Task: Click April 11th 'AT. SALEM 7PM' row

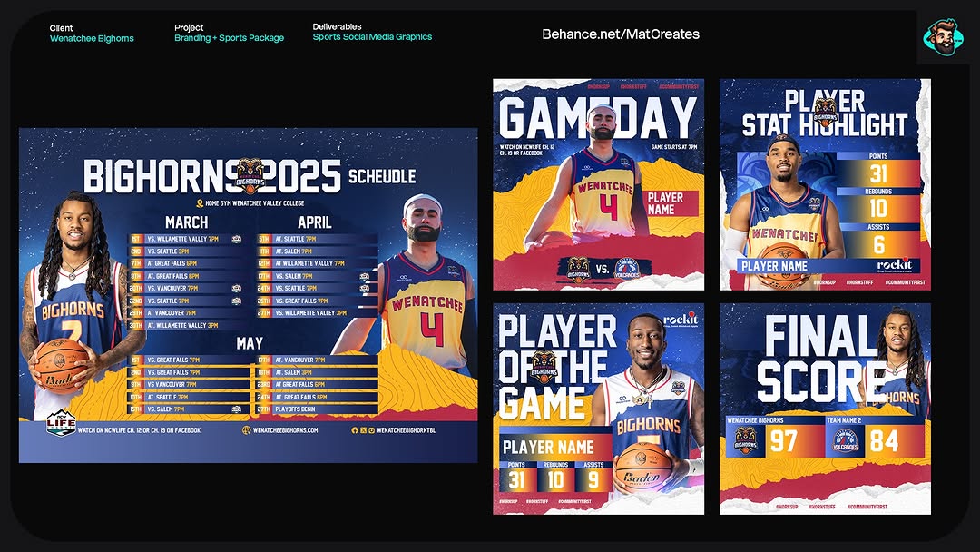Action: [318, 251]
